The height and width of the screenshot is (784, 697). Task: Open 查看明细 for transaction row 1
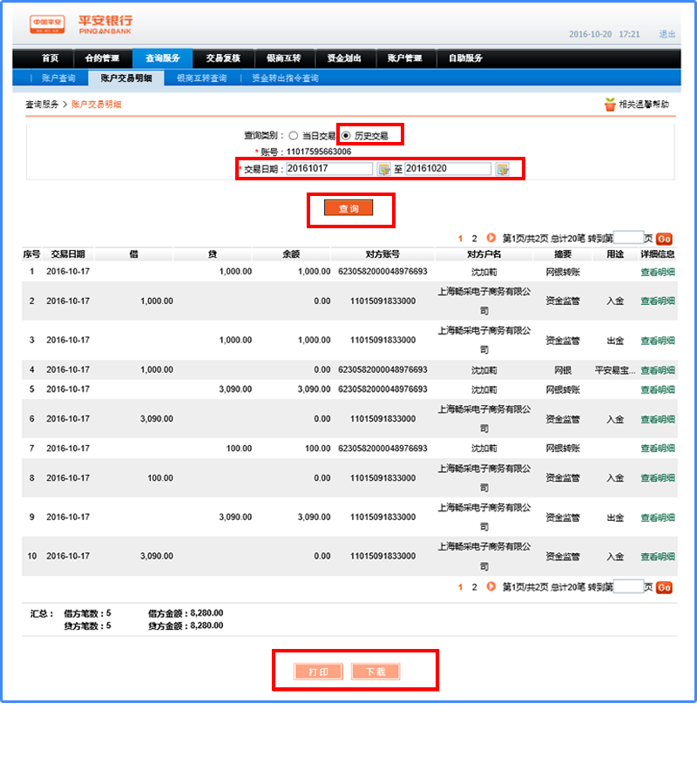(x=658, y=272)
